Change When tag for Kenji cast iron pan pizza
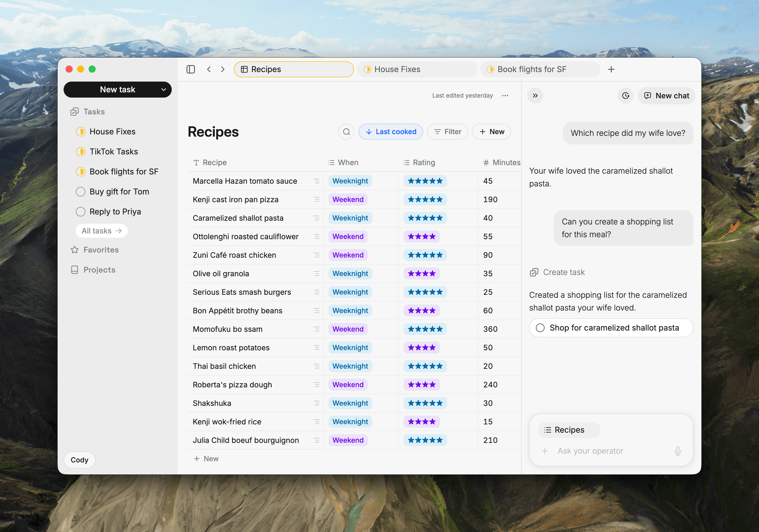Screen dimensions: 759x532 point(348,200)
